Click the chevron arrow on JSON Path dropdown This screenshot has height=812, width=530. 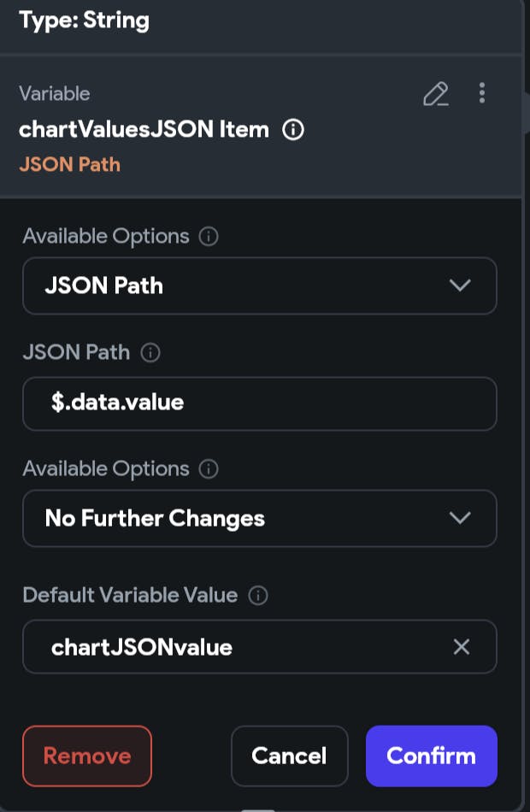460,285
